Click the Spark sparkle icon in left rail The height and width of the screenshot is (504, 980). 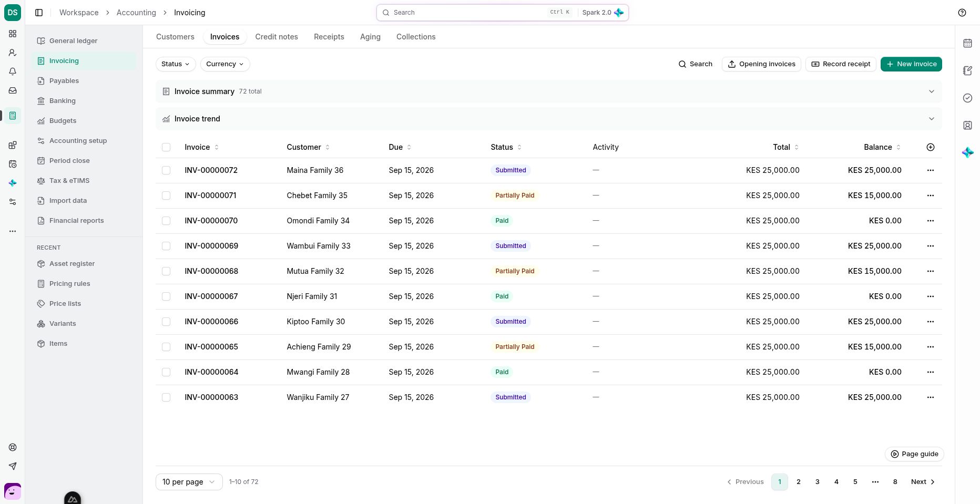[x=13, y=183]
